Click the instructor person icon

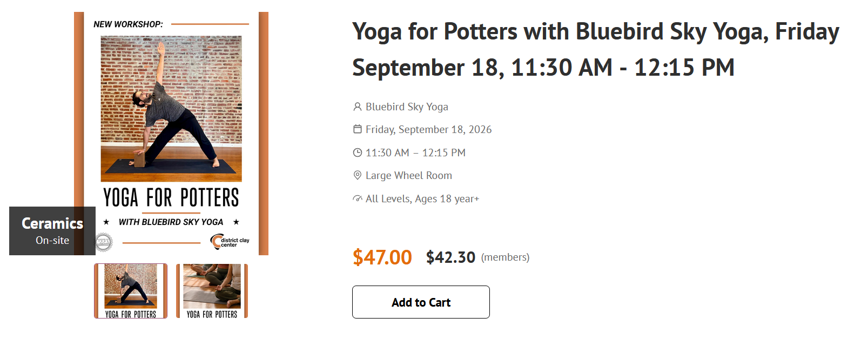(357, 107)
